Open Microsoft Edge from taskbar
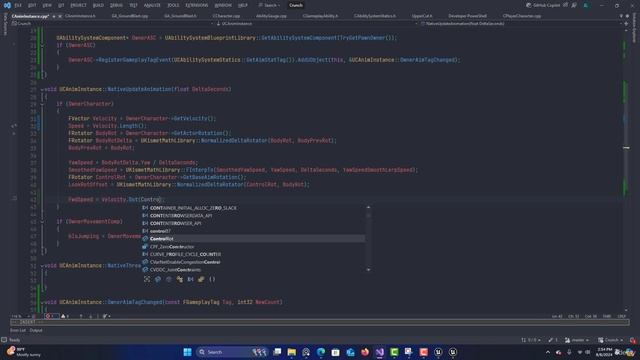640x360 pixels. 321,352
